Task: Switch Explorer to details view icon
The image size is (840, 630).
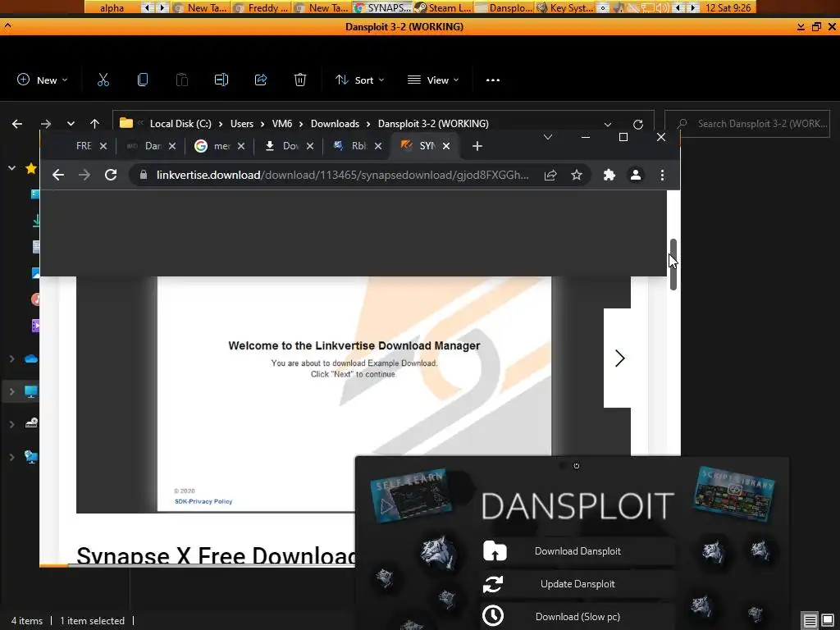Action: tap(810, 620)
